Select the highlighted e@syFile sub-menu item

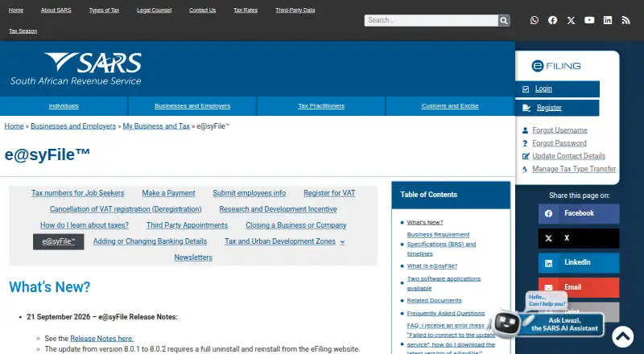tap(59, 242)
